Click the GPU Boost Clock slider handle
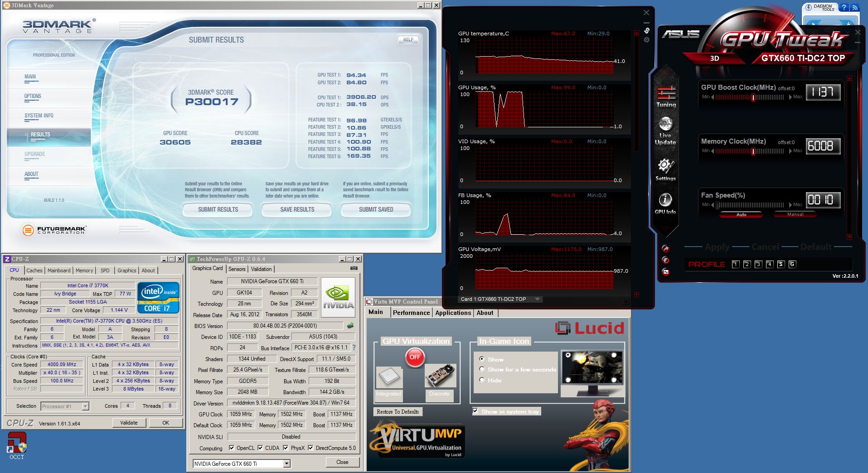 753,97
